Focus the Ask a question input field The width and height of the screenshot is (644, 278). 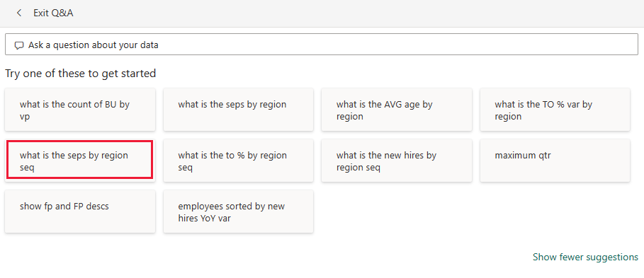pos(322,45)
